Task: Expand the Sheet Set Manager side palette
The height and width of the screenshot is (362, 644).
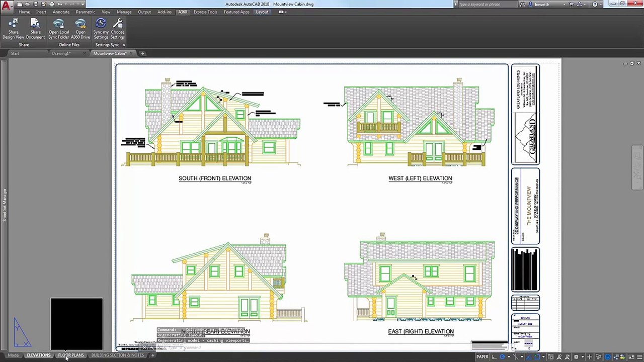Action: click(x=5, y=205)
